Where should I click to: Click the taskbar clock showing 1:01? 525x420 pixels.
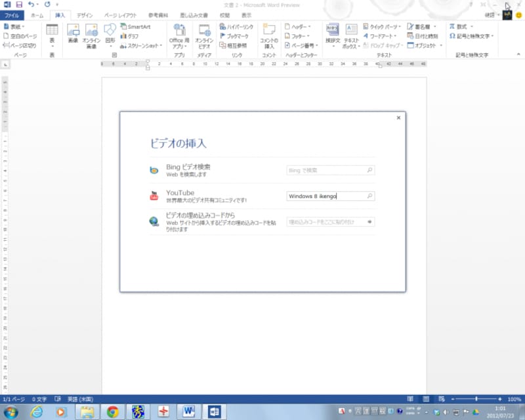[500, 411]
